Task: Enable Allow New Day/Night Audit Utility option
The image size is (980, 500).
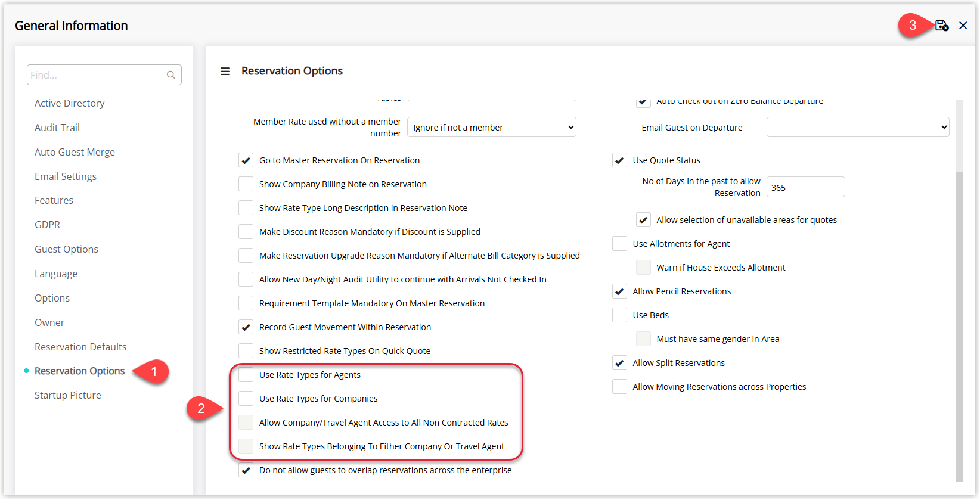Action: 246,279
